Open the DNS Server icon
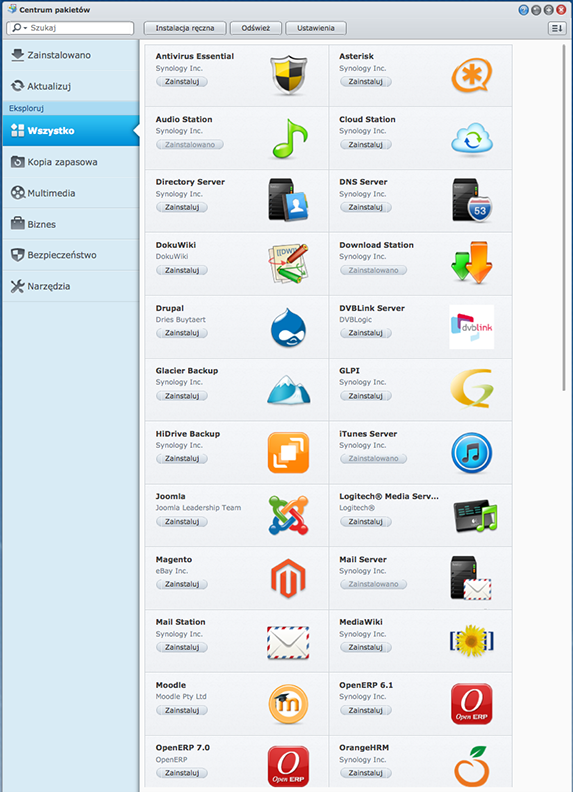 pyautogui.click(x=471, y=200)
